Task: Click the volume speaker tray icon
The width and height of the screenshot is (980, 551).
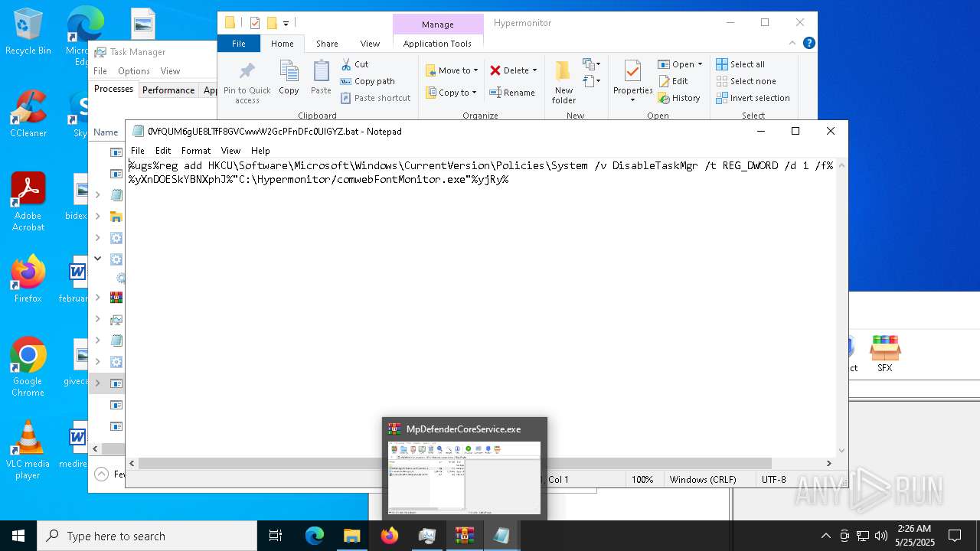Action: (x=881, y=536)
